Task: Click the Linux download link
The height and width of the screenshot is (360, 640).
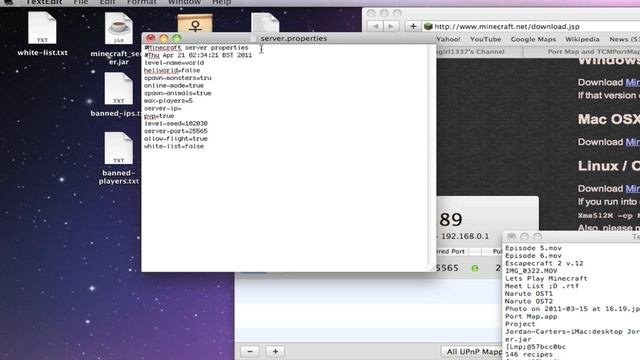Action: click(632, 189)
